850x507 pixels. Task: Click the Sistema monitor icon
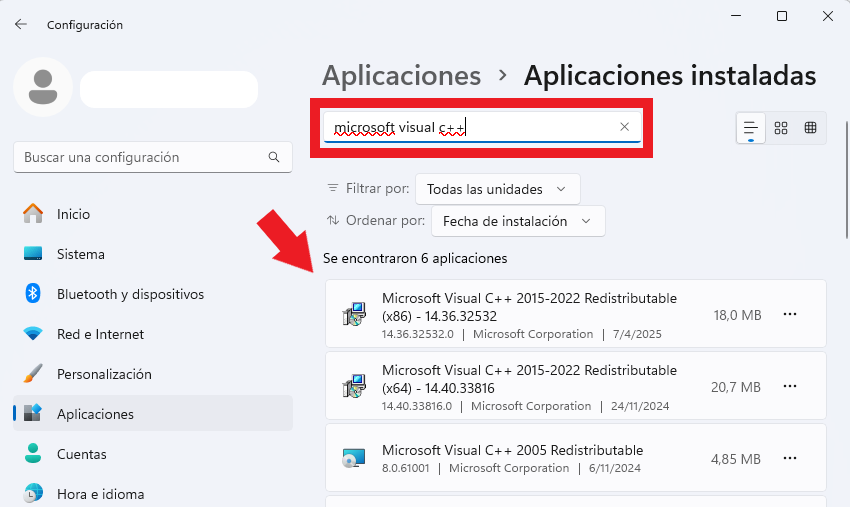coord(33,253)
